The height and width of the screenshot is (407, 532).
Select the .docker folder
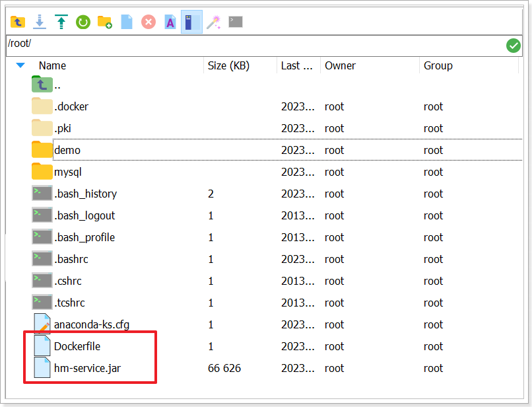277,106
